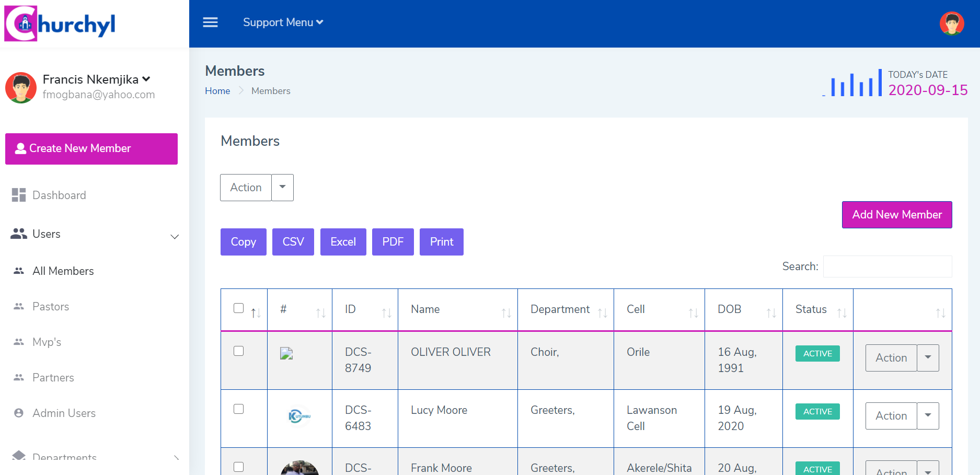
Task: Click the Admin Users account icon
Action: (19, 413)
